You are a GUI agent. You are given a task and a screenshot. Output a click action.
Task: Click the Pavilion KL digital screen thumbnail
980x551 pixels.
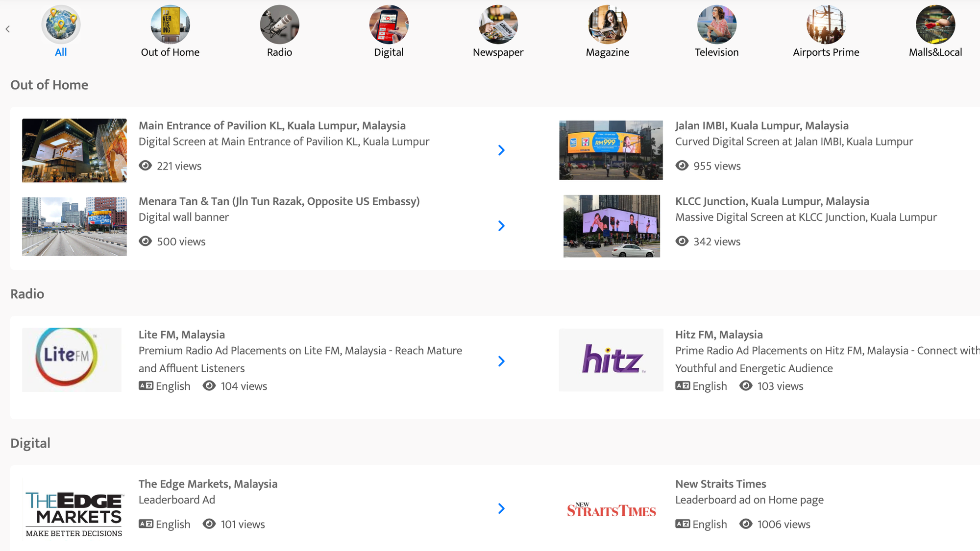pos(74,150)
